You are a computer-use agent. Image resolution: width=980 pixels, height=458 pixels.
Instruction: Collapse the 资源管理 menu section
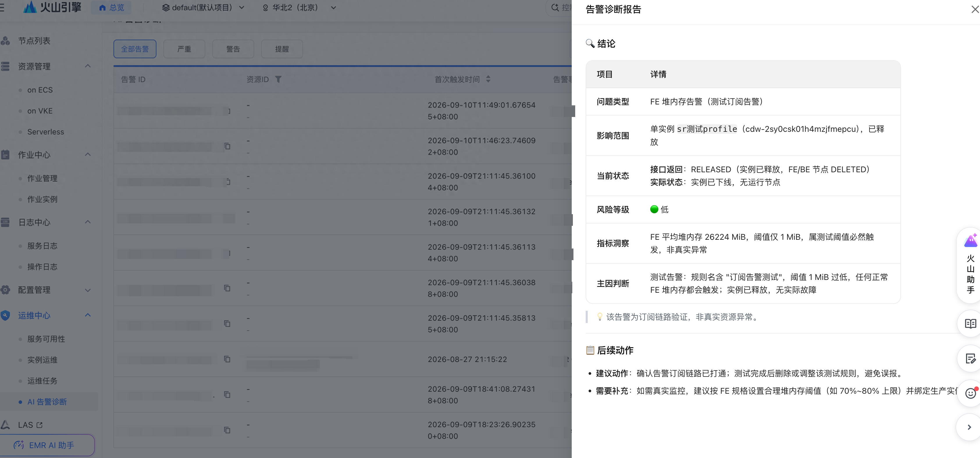[x=88, y=66]
